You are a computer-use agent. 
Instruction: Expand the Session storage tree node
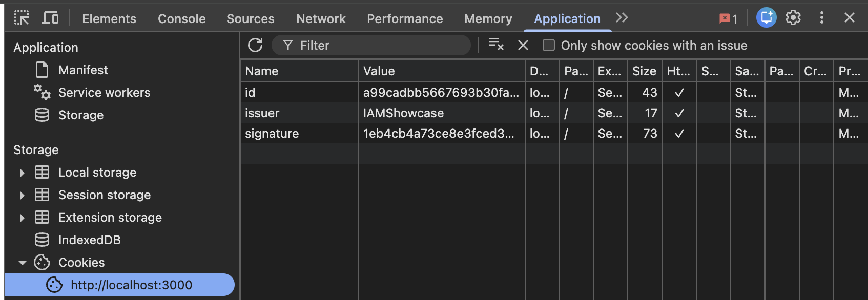(22, 196)
